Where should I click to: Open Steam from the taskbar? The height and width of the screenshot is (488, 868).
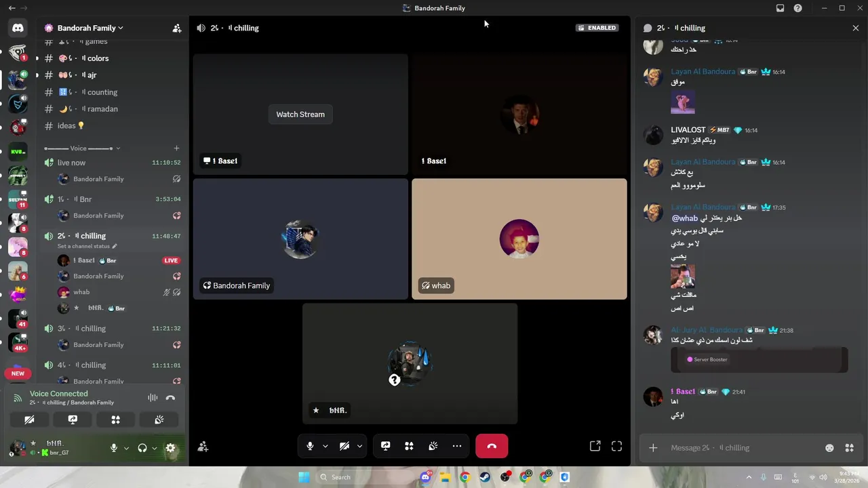coord(486,477)
